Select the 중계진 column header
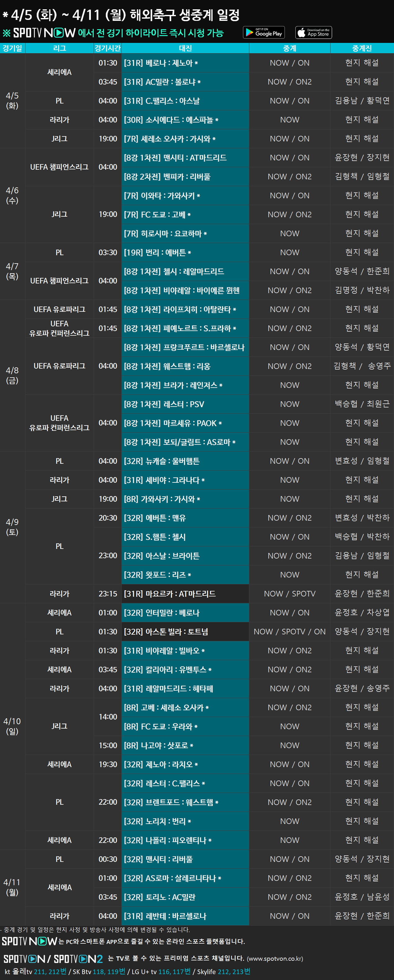394x980 pixels. click(362, 48)
